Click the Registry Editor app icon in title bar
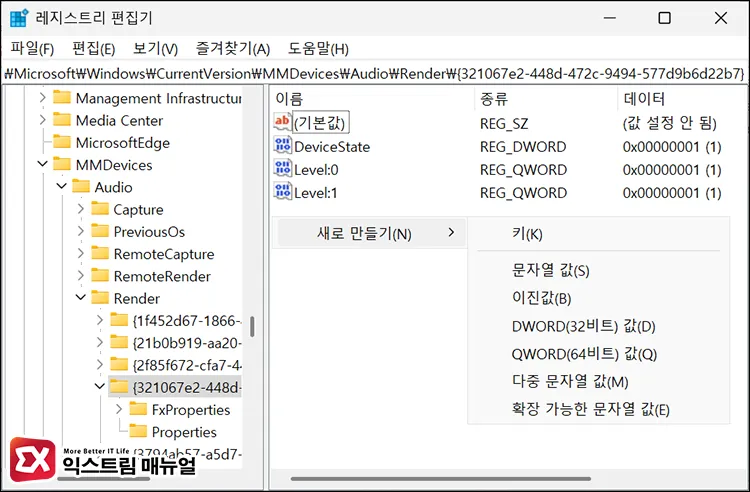Viewport: 750px width, 492px height. (x=19, y=18)
